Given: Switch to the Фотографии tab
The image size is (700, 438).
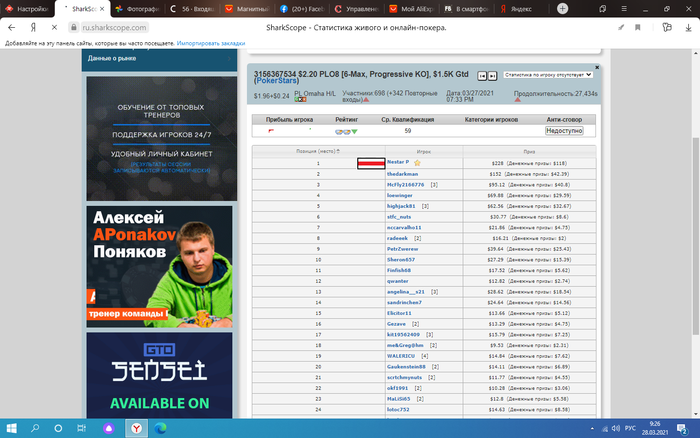Looking at the screenshot, I should point(138,8).
